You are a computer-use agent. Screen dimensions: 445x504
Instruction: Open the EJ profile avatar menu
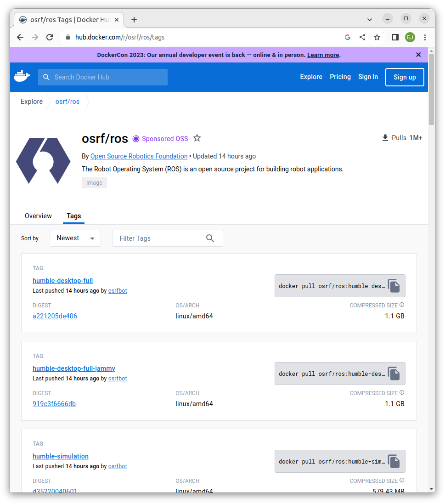coord(410,37)
